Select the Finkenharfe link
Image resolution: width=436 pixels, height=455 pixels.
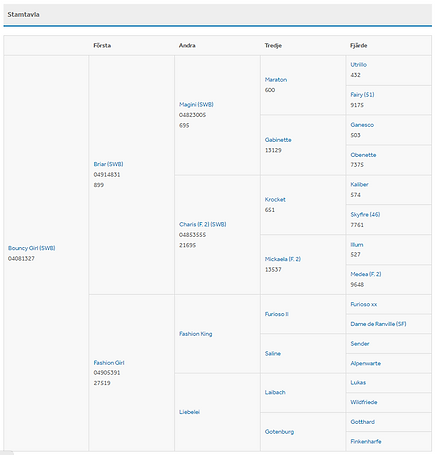366,441
